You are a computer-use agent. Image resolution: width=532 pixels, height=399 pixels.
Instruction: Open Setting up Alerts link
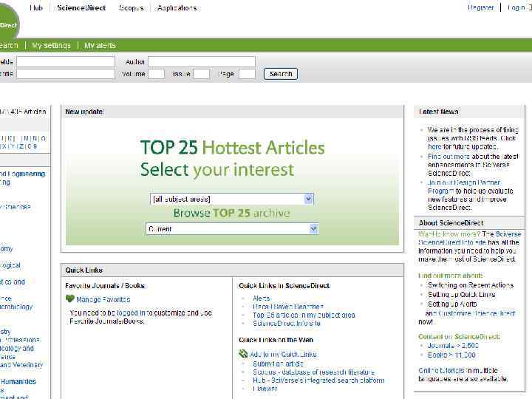click(x=452, y=304)
